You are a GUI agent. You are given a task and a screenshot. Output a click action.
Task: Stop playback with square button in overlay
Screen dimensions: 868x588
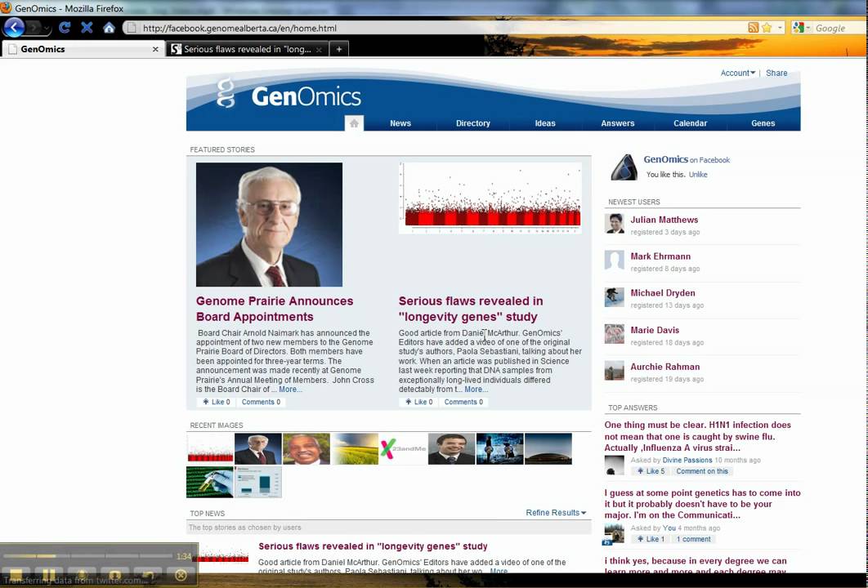coord(16,575)
